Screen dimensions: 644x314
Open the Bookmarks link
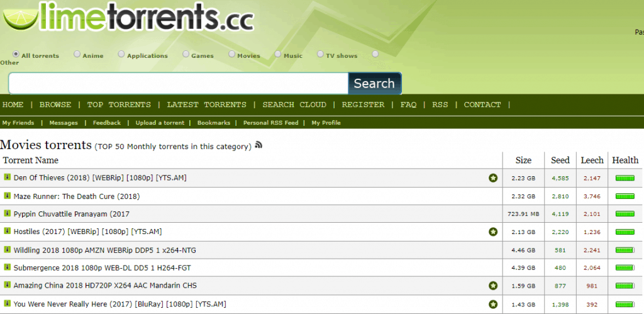coord(214,123)
